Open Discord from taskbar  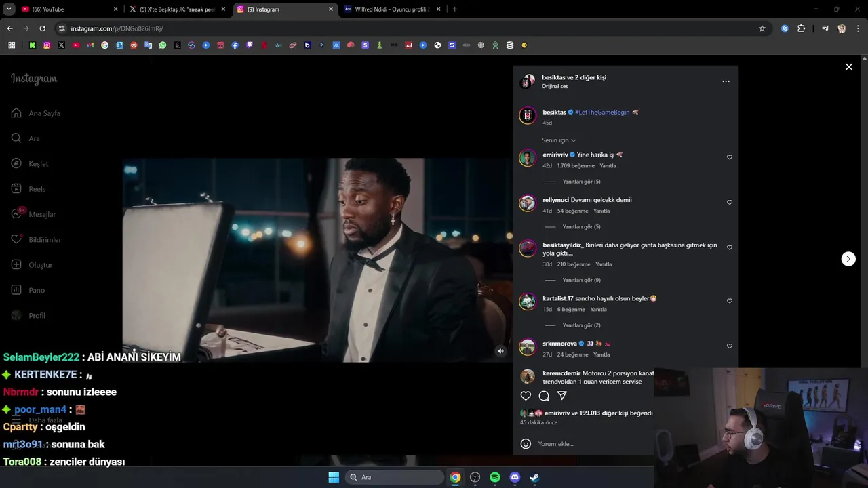pyautogui.click(x=515, y=477)
